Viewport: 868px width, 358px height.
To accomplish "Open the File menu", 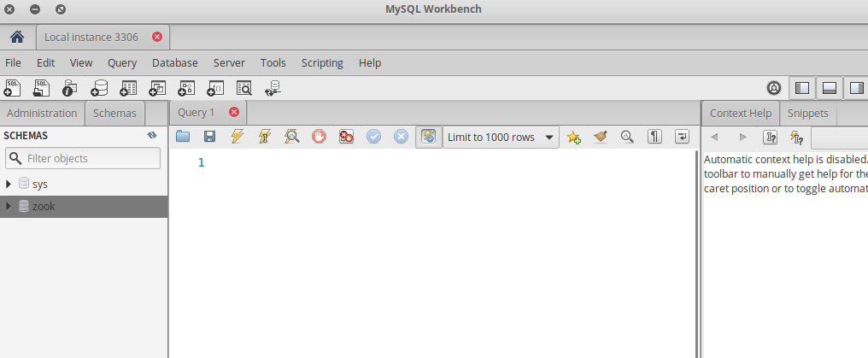I will click(13, 62).
